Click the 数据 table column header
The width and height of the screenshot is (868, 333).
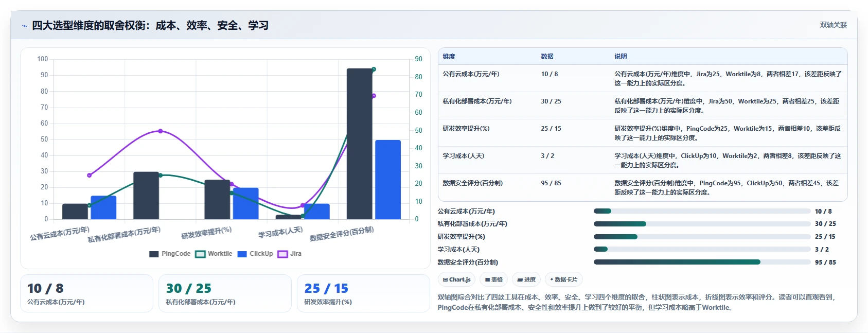[547, 57]
